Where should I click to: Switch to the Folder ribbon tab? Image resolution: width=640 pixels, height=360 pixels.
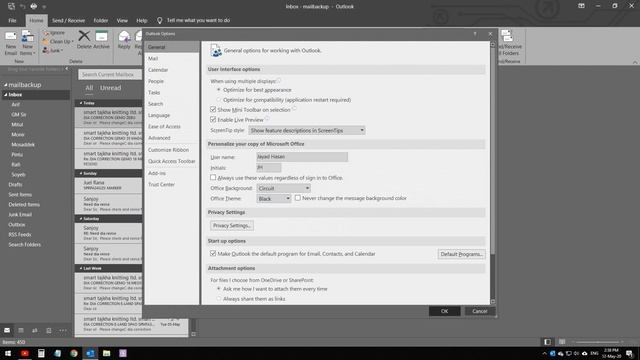tap(100, 20)
